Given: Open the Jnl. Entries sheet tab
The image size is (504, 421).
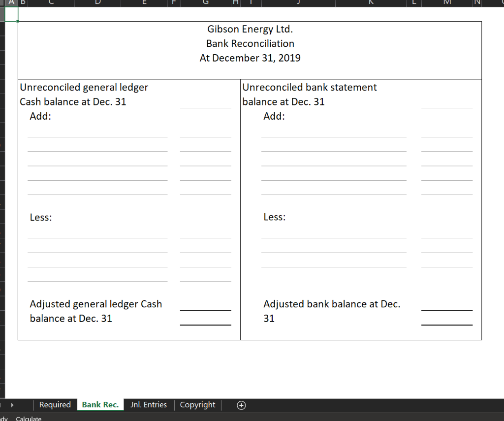Looking at the screenshot, I should pyautogui.click(x=149, y=405).
